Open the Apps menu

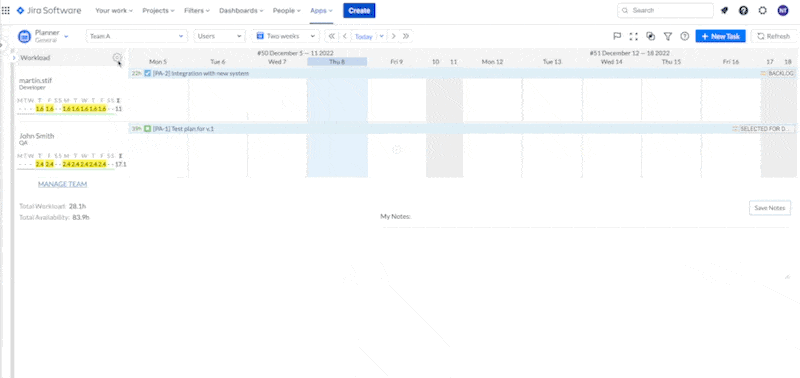point(321,10)
